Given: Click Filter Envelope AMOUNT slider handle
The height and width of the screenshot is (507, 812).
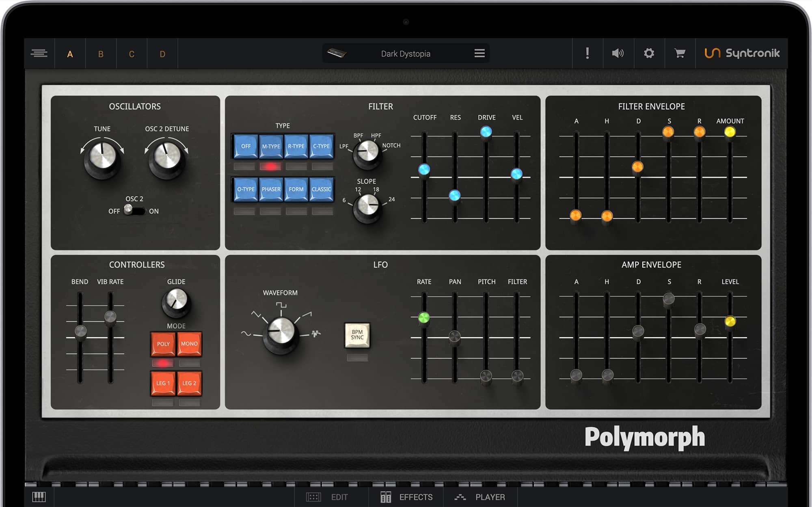Looking at the screenshot, I should [730, 132].
